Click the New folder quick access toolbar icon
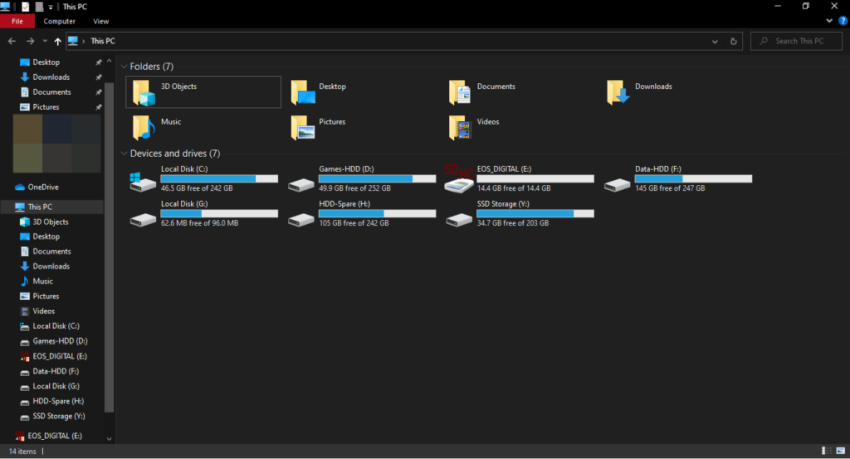This screenshot has height=459, width=850. (x=39, y=7)
